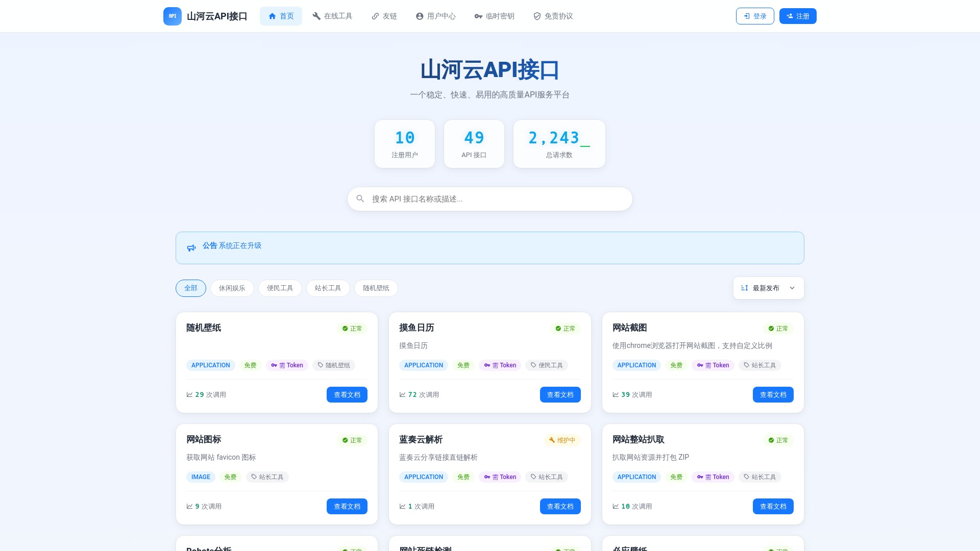The height and width of the screenshot is (551, 980).
Task: Filter by 随机壁纸 category chip
Action: pos(376,288)
